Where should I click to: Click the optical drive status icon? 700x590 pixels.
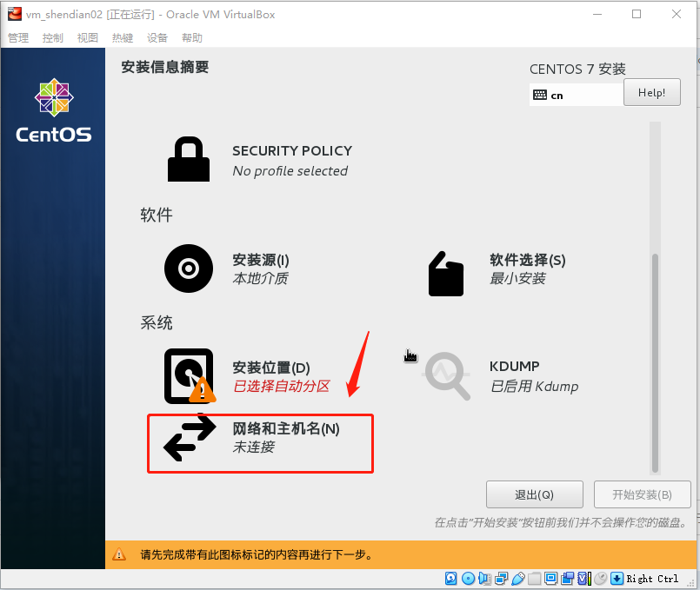[x=469, y=579]
